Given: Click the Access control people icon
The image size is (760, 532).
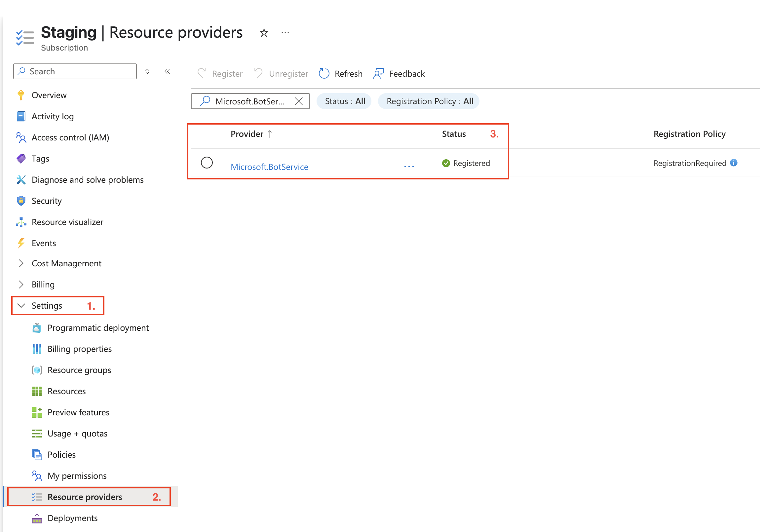Looking at the screenshot, I should pos(21,137).
